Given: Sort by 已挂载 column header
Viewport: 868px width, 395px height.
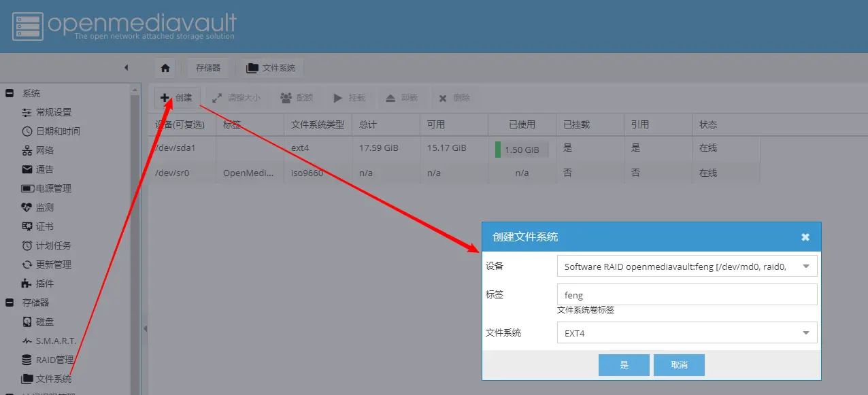Looking at the screenshot, I should [590, 124].
